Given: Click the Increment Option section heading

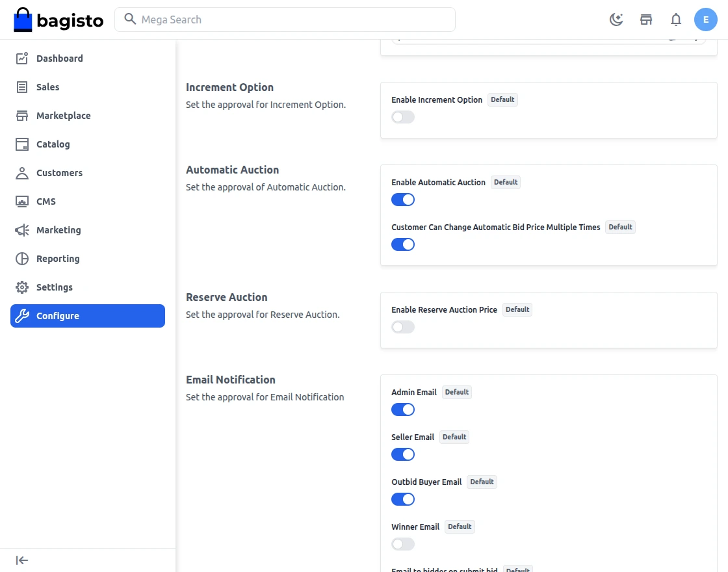Looking at the screenshot, I should pyautogui.click(x=230, y=87).
